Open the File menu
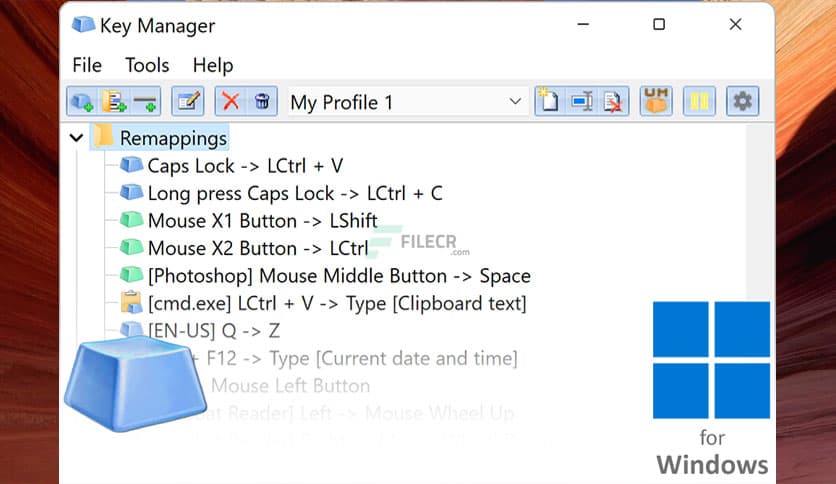 point(87,65)
